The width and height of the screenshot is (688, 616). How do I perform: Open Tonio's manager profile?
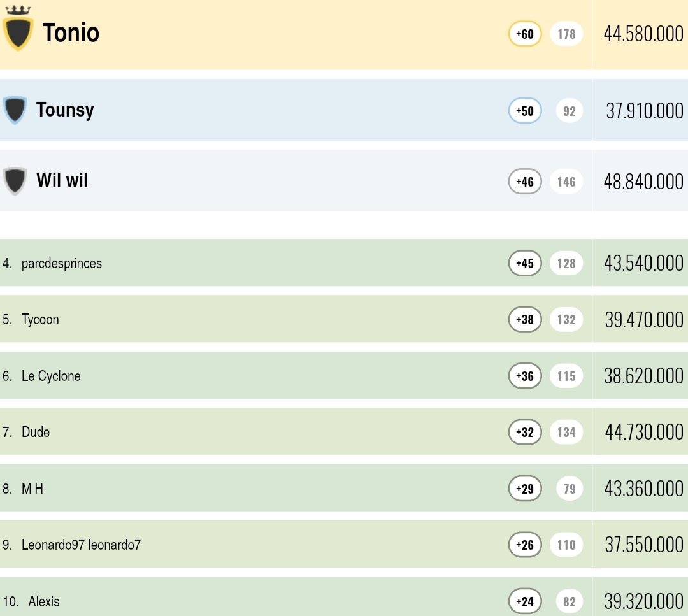click(71, 32)
